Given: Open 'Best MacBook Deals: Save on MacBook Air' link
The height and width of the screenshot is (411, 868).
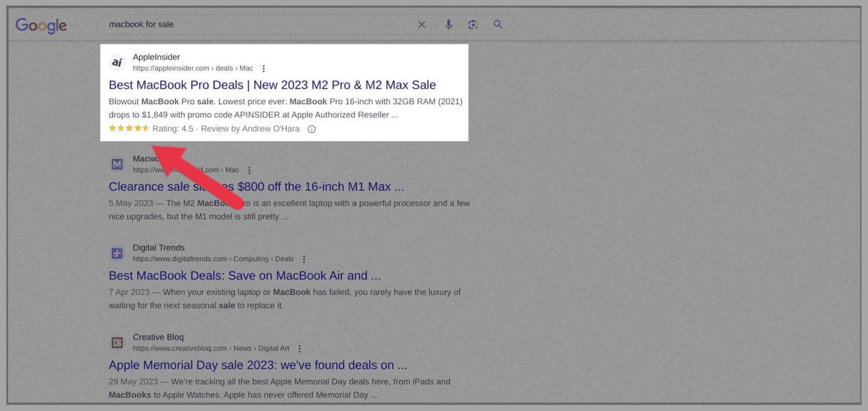Looking at the screenshot, I should (244, 276).
